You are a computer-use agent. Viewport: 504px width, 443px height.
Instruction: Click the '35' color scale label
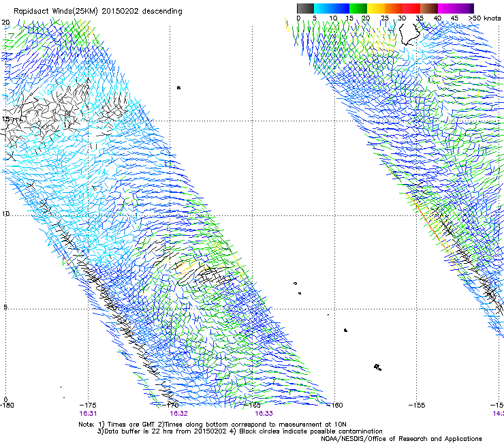420,18
